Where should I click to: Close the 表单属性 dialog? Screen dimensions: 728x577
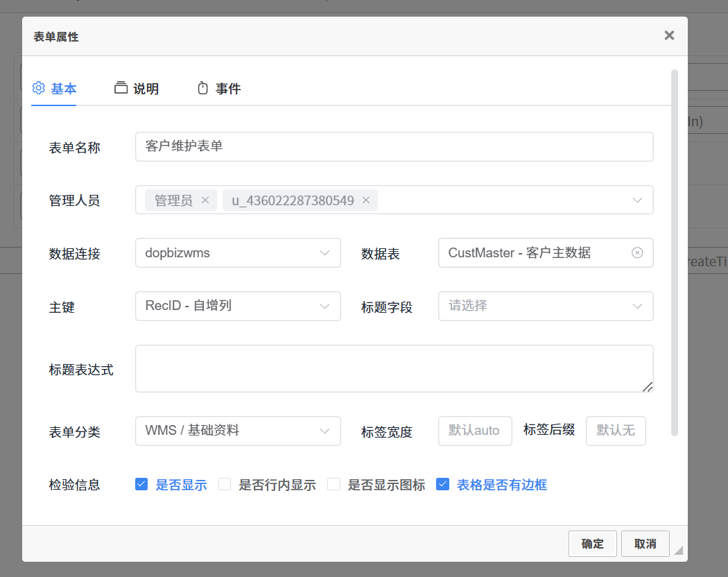[669, 35]
